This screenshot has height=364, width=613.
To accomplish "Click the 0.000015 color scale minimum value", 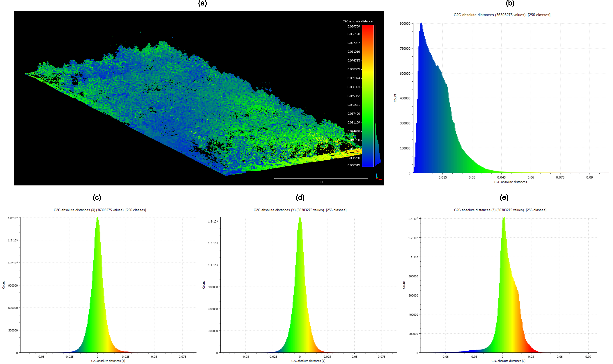I will (x=354, y=165).
